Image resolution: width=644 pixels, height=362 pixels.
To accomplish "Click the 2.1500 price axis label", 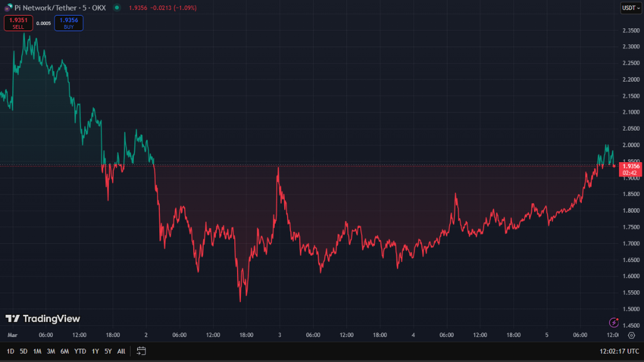I will pyautogui.click(x=631, y=96).
